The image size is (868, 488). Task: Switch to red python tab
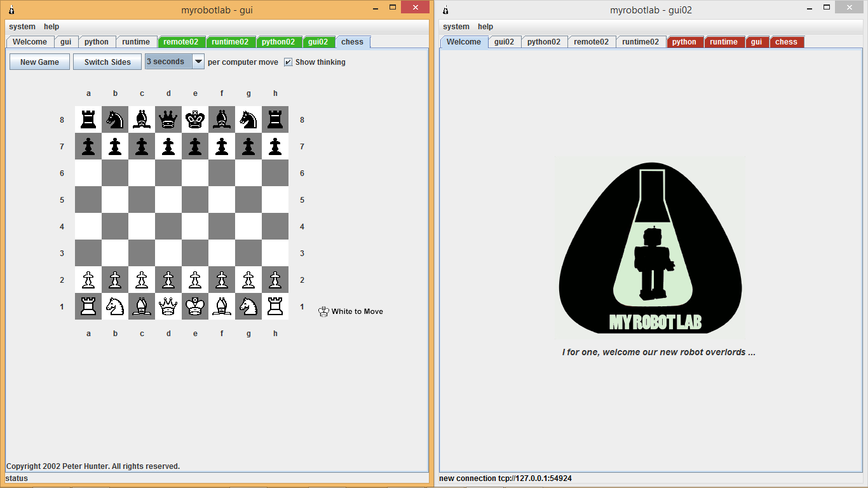684,42
